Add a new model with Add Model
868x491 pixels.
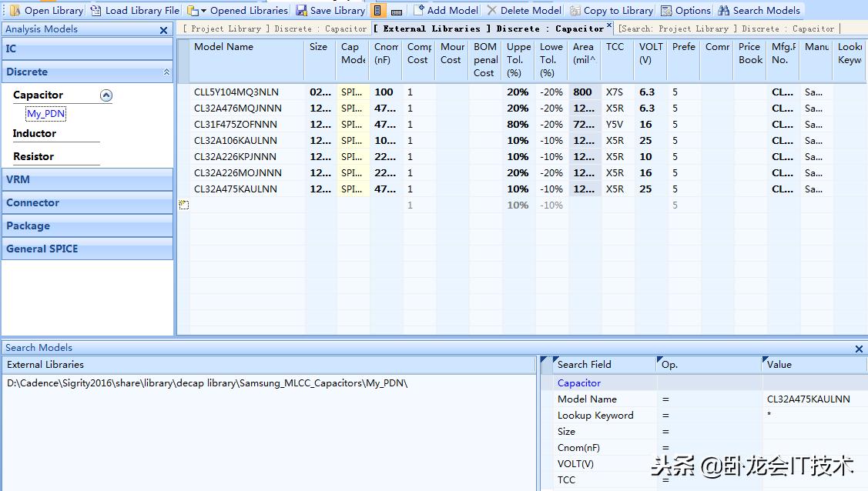(x=419, y=11)
